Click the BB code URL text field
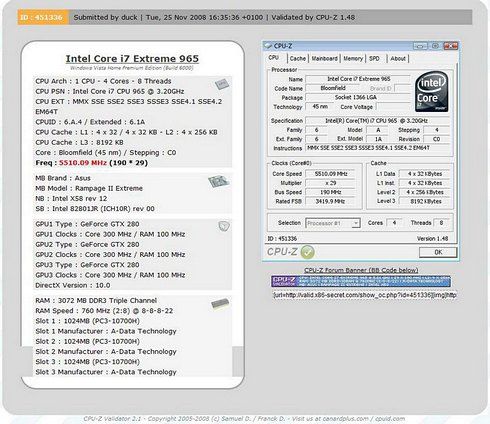The width and height of the screenshot is (490, 424). pyautogui.click(x=364, y=295)
